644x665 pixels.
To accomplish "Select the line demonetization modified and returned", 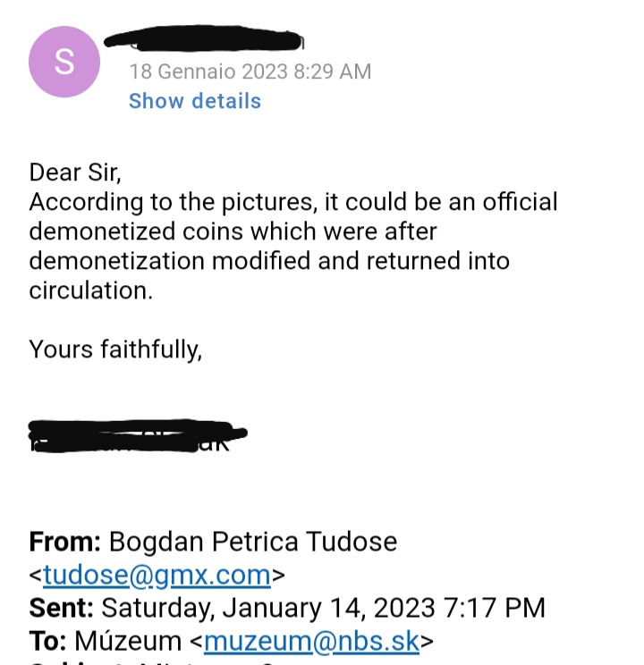I will point(269,261).
